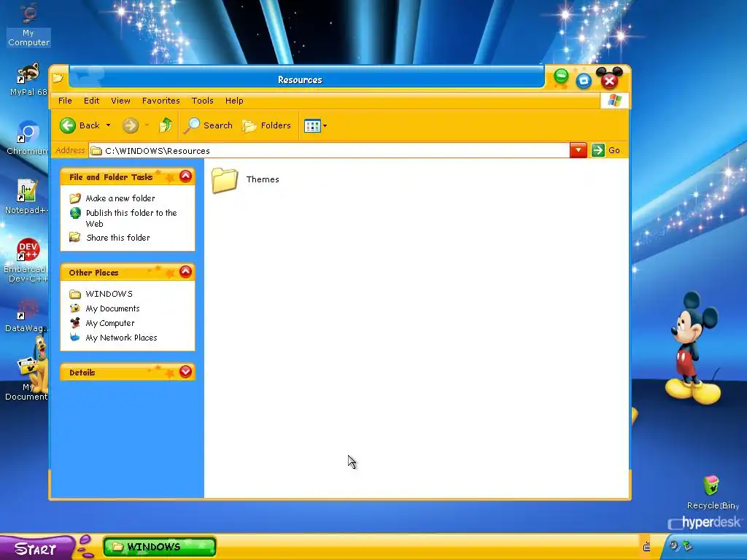Minimize the Resources window

pyautogui.click(x=561, y=76)
